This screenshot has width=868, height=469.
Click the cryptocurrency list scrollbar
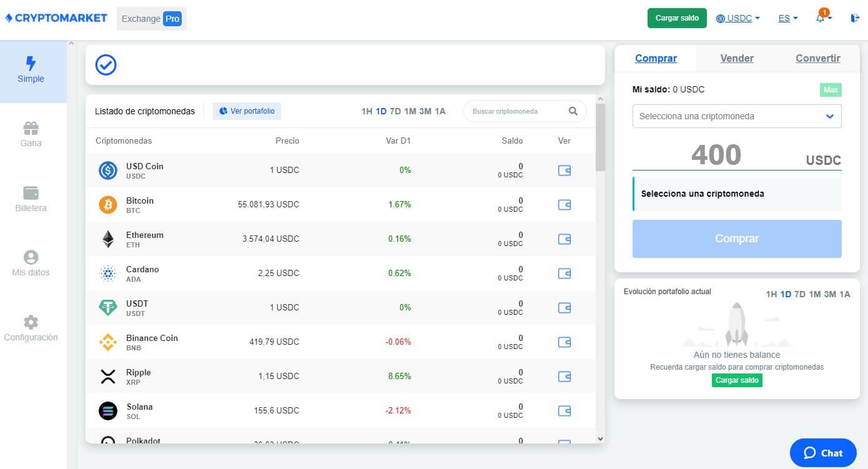click(600, 137)
